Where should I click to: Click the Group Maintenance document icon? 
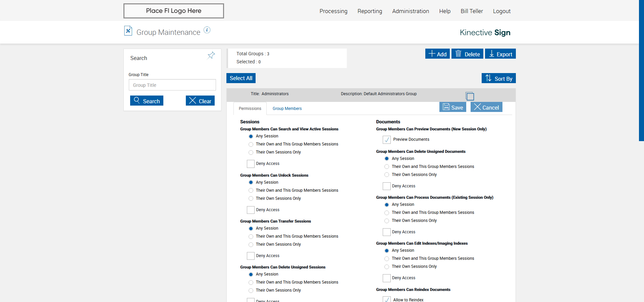click(x=128, y=31)
